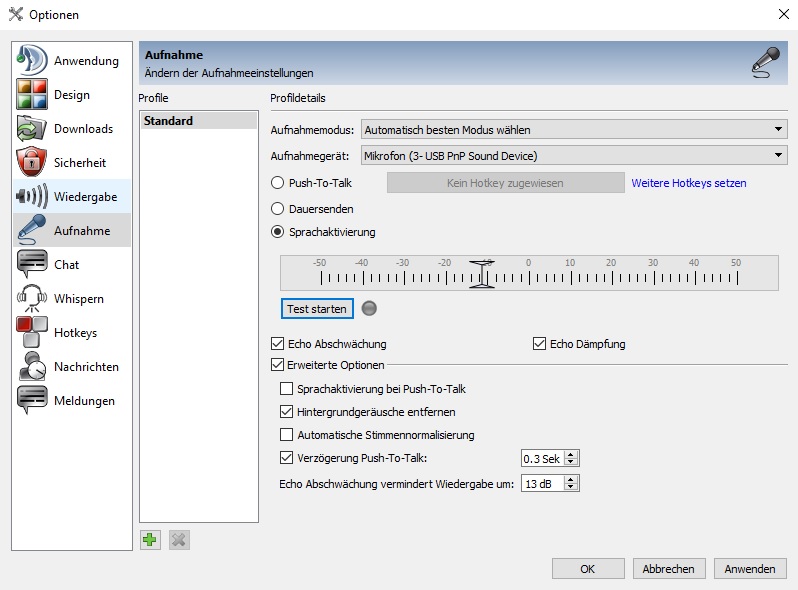Click Abbrechen to cancel
The image size is (798, 590).
click(669, 569)
